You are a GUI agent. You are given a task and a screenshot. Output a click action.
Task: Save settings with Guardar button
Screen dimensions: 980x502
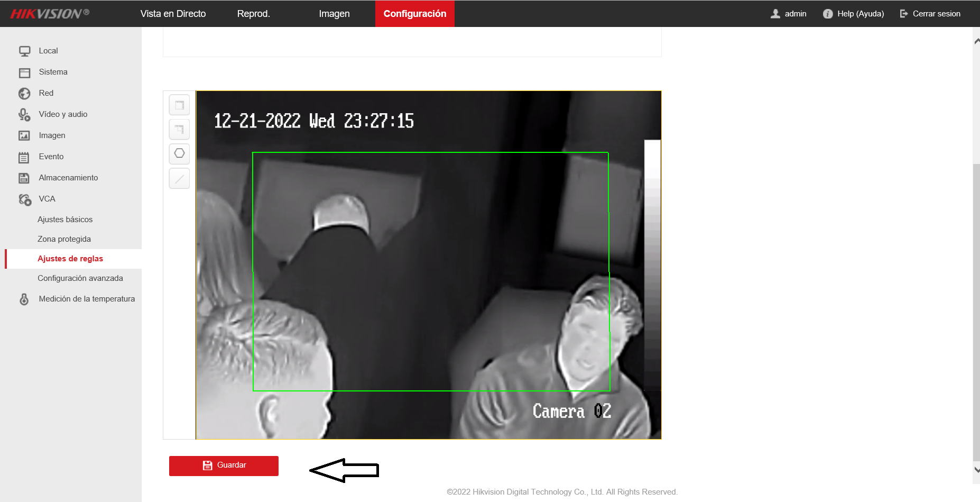(224, 466)
